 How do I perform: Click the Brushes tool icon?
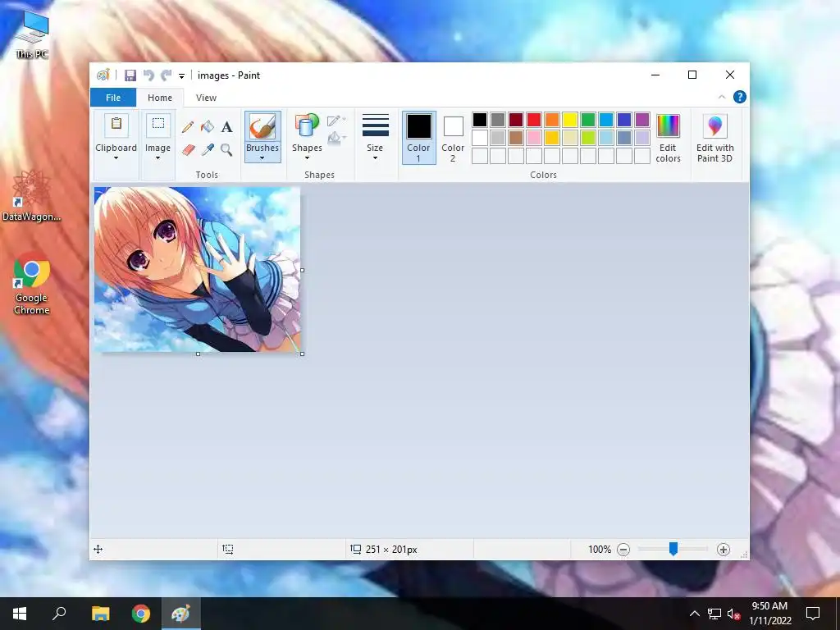[x=262, y=127]
